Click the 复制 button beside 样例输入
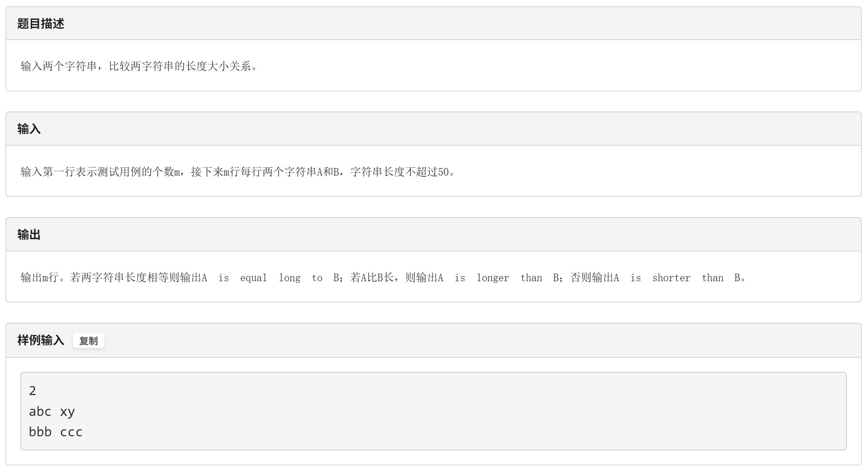This screenshot has height=474, width=868. 88,341
